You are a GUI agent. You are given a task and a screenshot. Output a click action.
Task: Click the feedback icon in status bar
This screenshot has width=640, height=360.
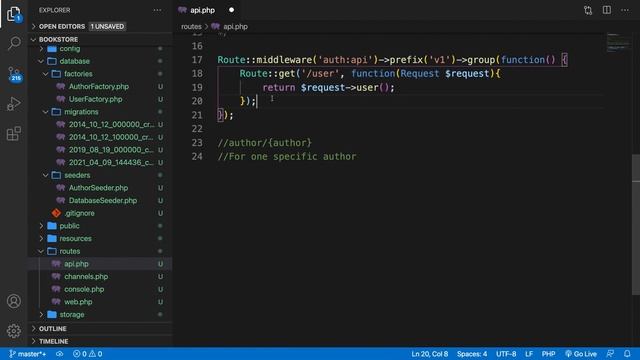point(610,354)
